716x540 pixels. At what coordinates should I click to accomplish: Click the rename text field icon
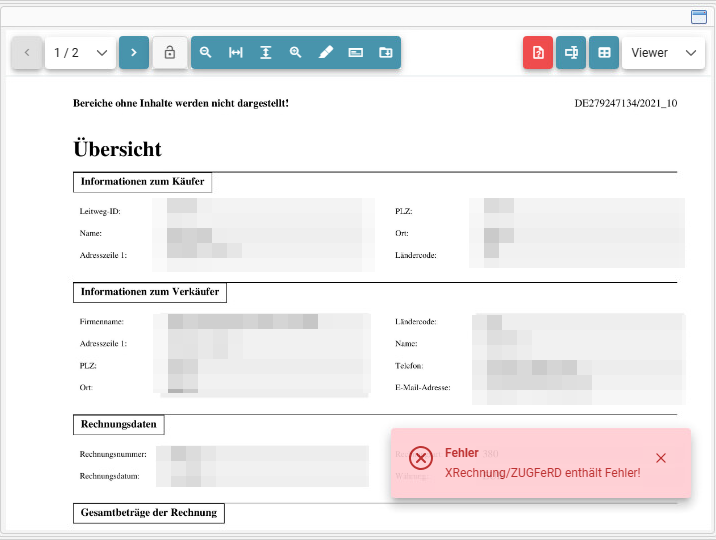(x=571, y=52)
